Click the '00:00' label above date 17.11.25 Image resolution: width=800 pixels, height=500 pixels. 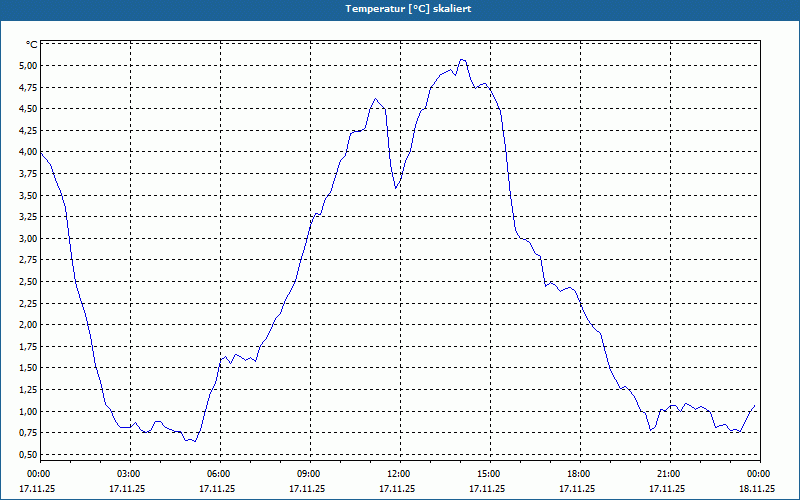[40, 474]
